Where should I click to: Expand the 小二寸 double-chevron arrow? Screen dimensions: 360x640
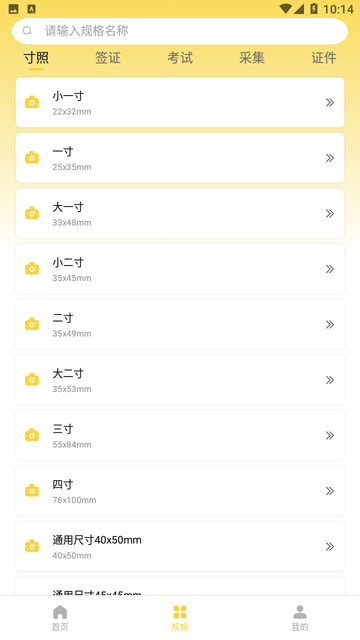click(x=330, y=269)
